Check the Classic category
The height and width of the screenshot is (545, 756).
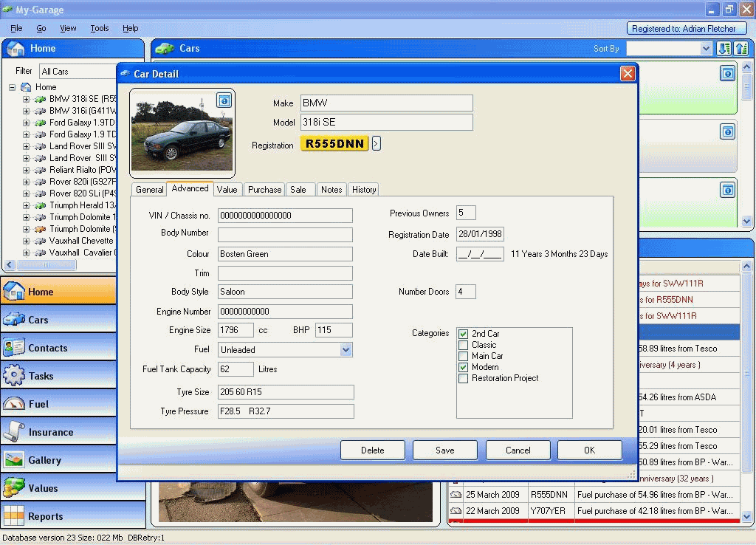point(464,345)
